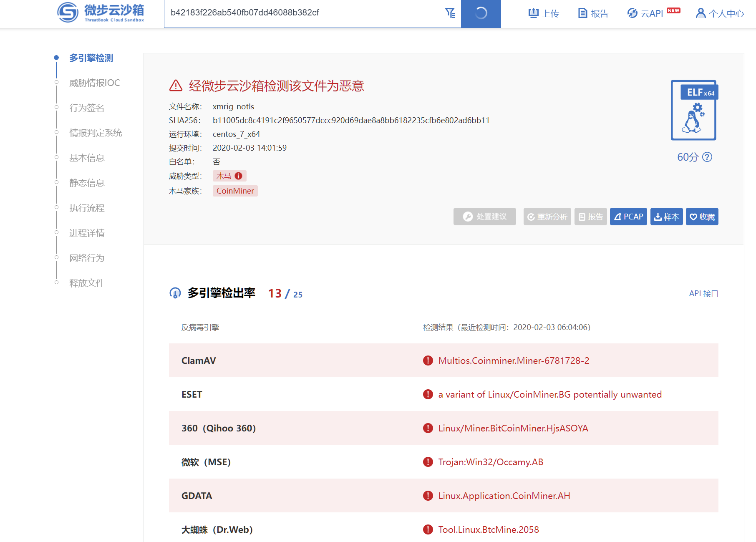Go to 执行流程 section
This screenshot has width=756, height=542.
[87, 208]
